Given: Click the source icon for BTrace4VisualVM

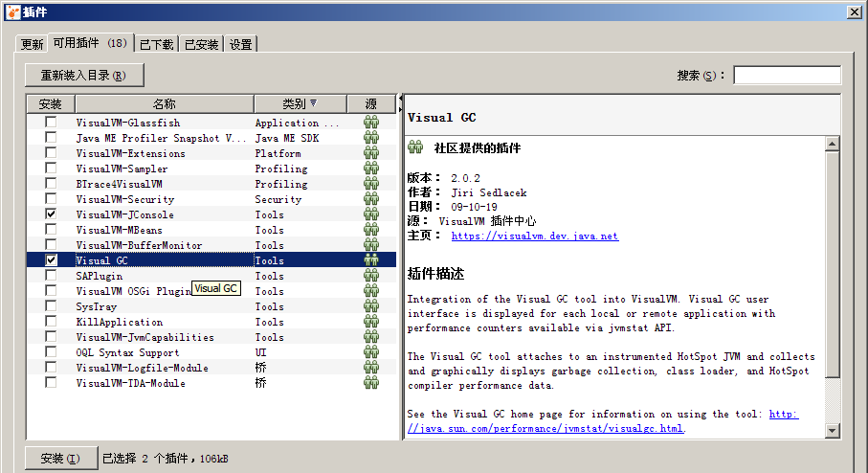Looking at the screenshot, I should tap(371, 183).
